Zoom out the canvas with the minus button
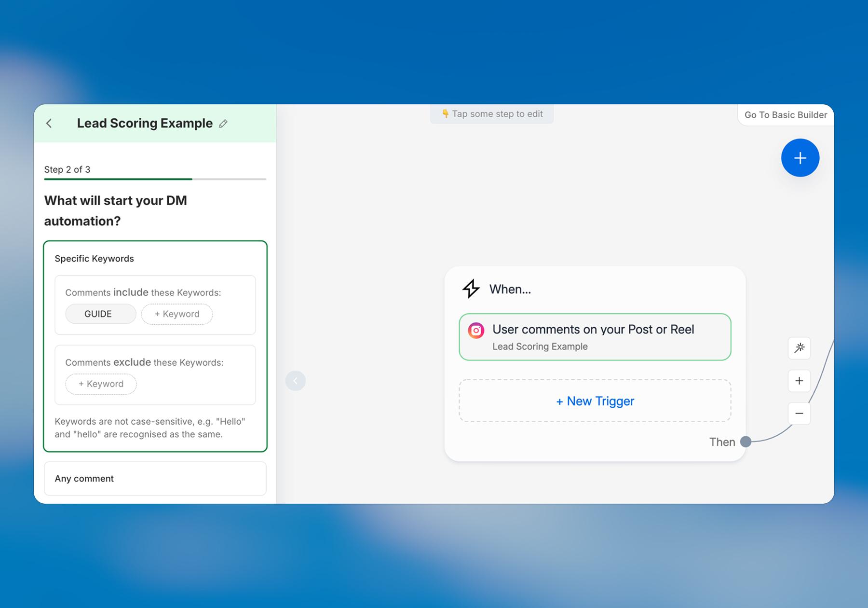Viewport: 868px width, 608px height. tap(799, 414)
